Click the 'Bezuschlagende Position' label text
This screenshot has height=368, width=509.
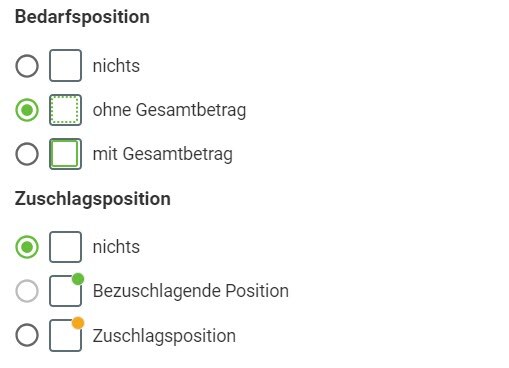point(191,291)
